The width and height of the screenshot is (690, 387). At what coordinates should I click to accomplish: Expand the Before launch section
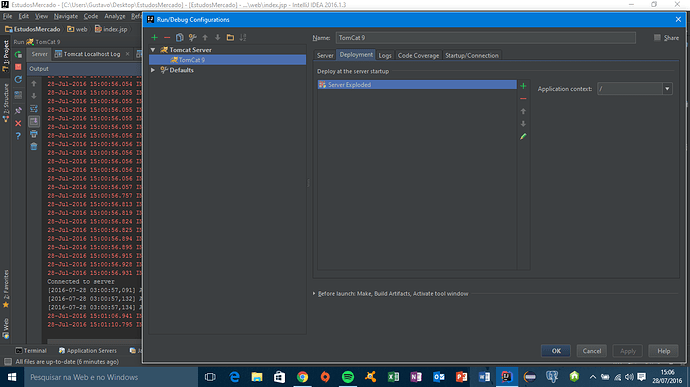(x=314, y=294)
